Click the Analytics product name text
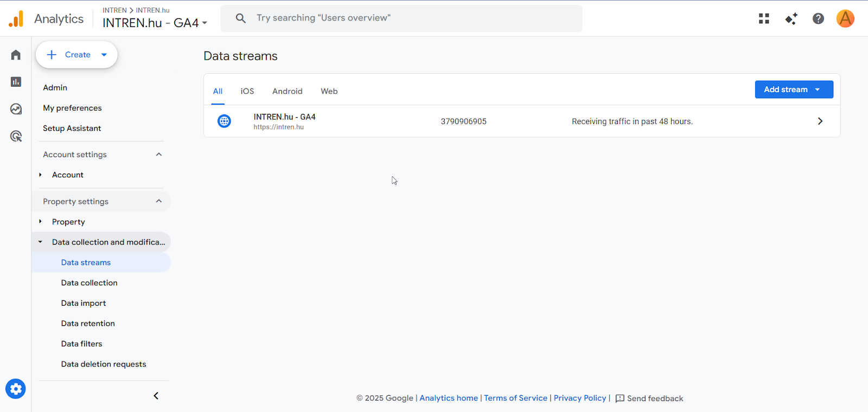This screenshot has height=412, width=868. coord(59,18)
